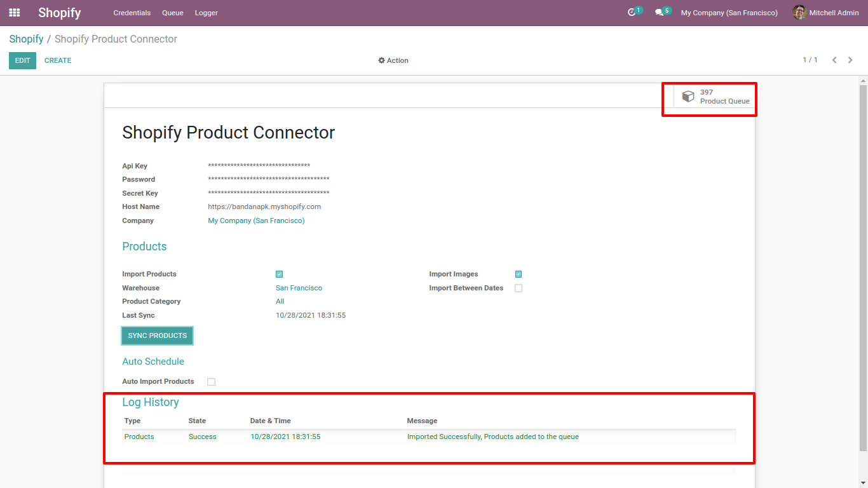The width and height of the screenshot is (868, 488).
Task: Click the Product Category value All
Action: click(x=280, y=302)
